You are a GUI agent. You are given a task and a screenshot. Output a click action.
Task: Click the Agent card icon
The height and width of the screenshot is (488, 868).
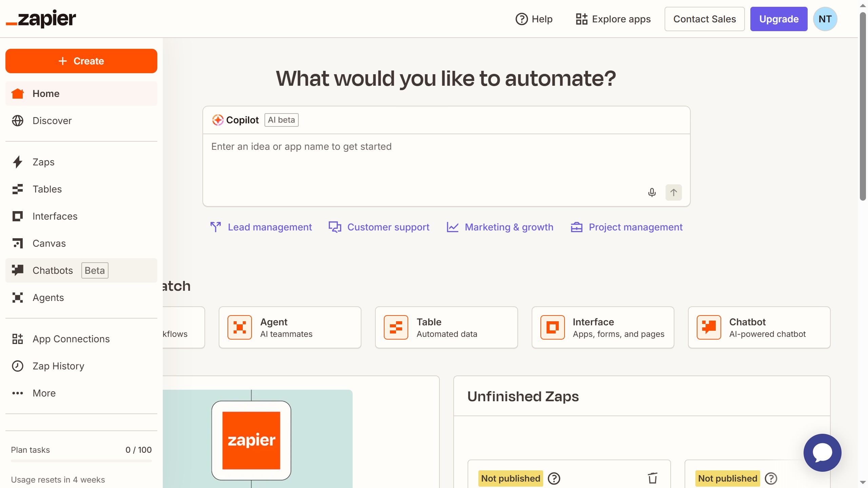click(240, 327)
